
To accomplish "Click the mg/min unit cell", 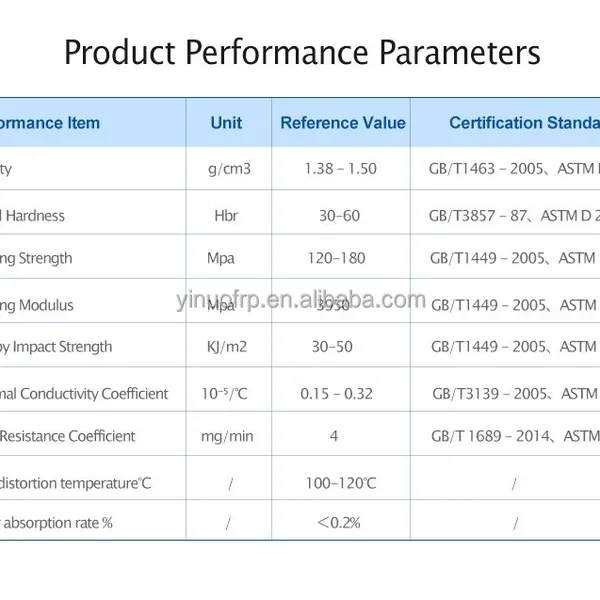I will pos(227,436).
